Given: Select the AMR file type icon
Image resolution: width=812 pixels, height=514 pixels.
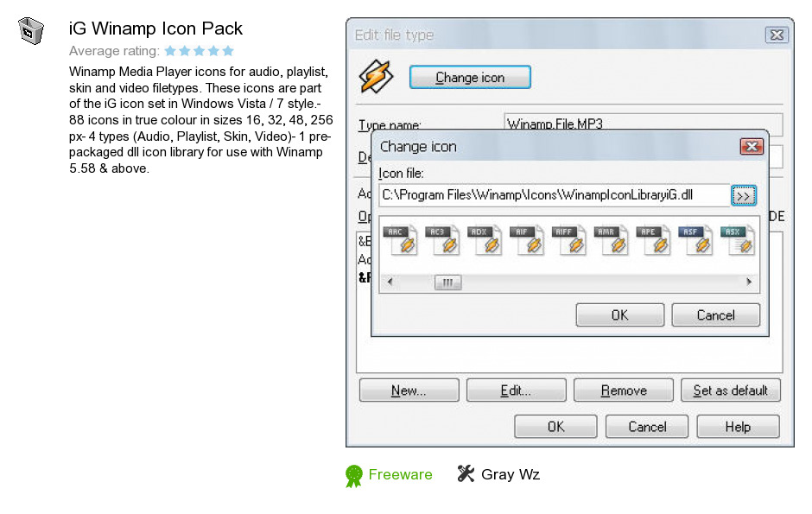Looking at the screenshot, I should [x=612, y=240].
